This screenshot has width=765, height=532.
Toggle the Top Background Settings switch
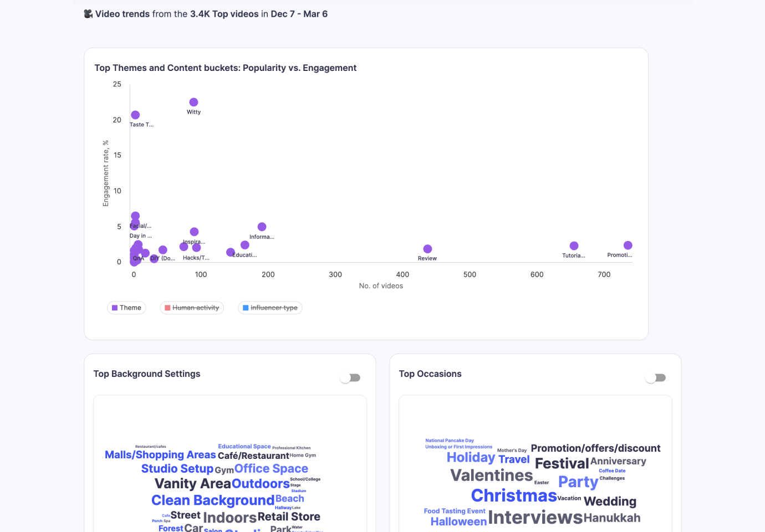pyautogui.click(x=350, y=378)
